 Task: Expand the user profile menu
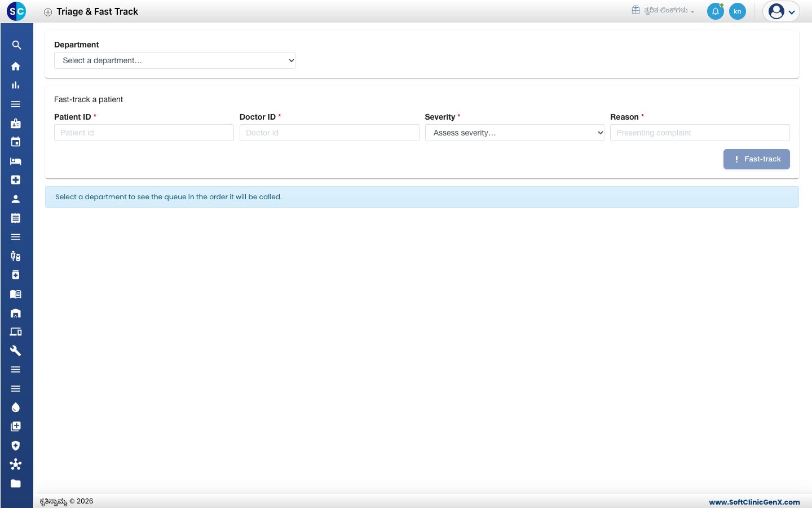point(782,11)
